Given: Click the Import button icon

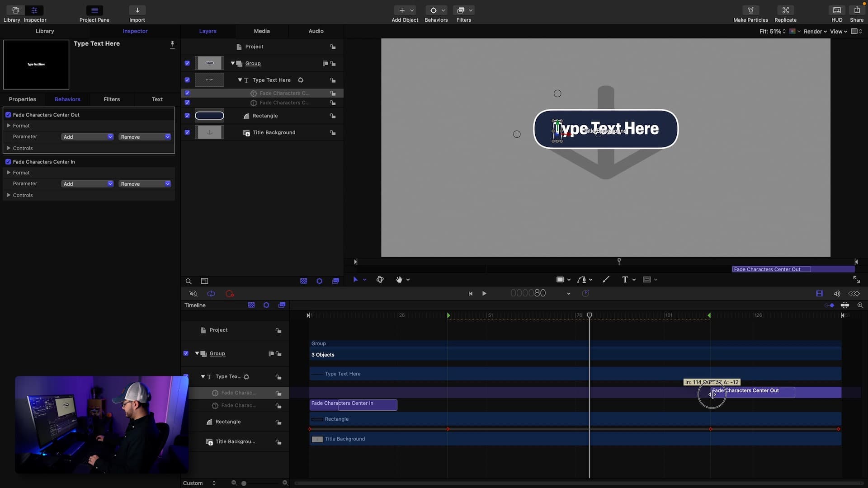Looking at the screenshot, I should (x=137, y=10).
